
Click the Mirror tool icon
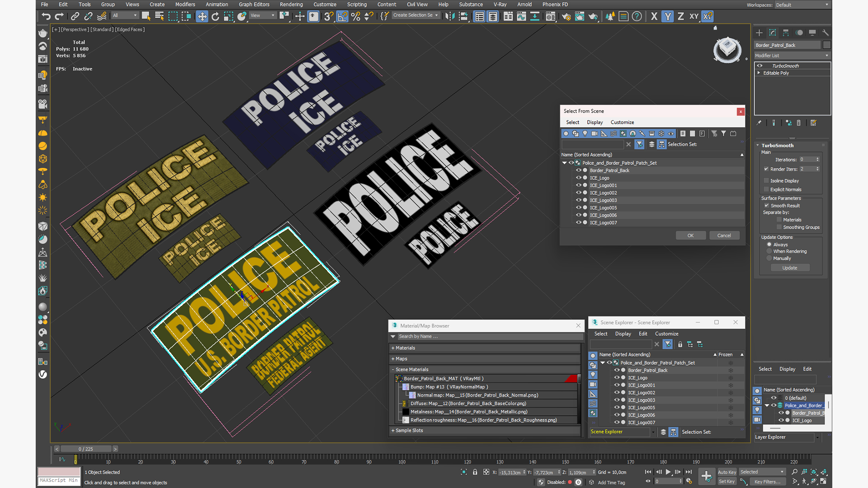point(450,16)
